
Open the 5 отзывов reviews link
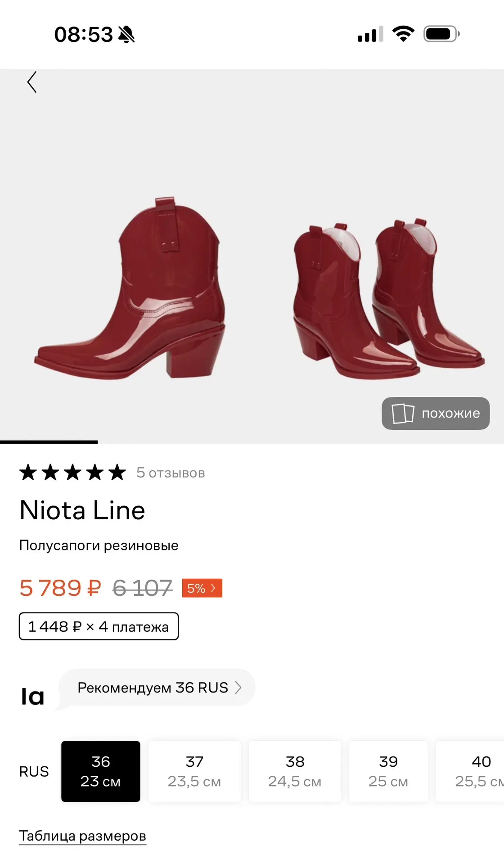tap(171, 473)
